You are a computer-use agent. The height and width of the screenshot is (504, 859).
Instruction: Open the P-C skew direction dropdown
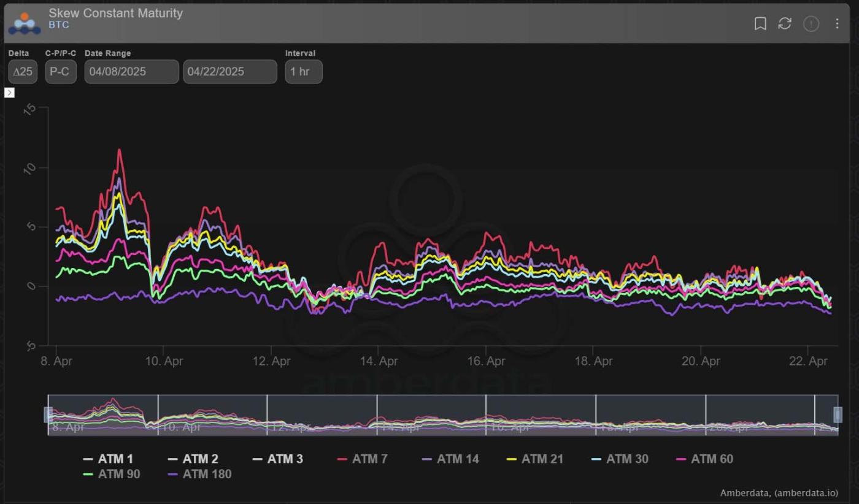(60, 72)
